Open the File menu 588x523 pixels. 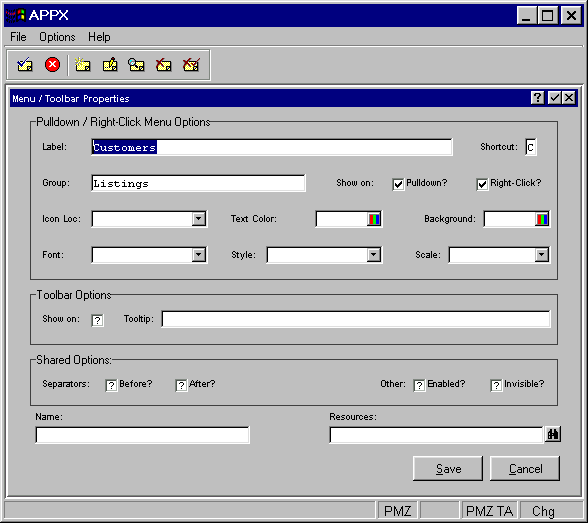[x=18, y=37]
